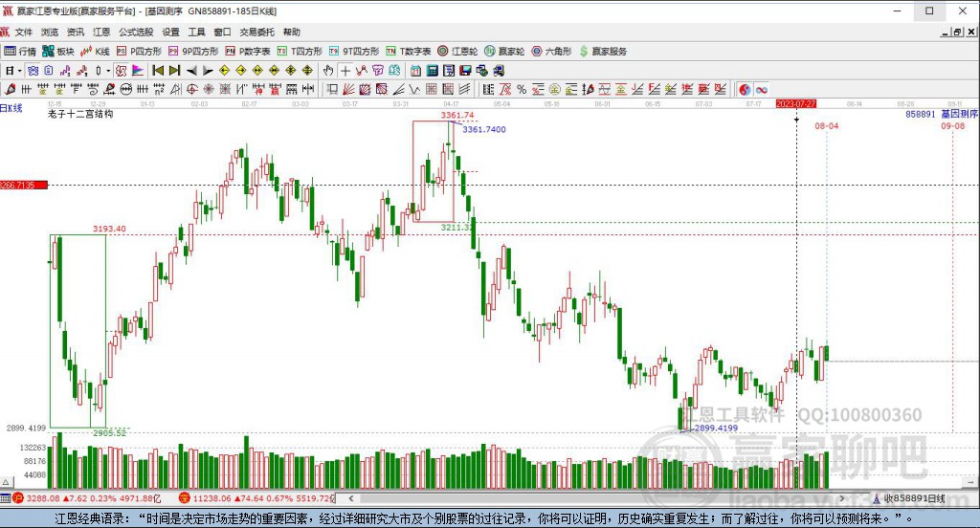Open the T数字表 tool

(x=409, y=52)
